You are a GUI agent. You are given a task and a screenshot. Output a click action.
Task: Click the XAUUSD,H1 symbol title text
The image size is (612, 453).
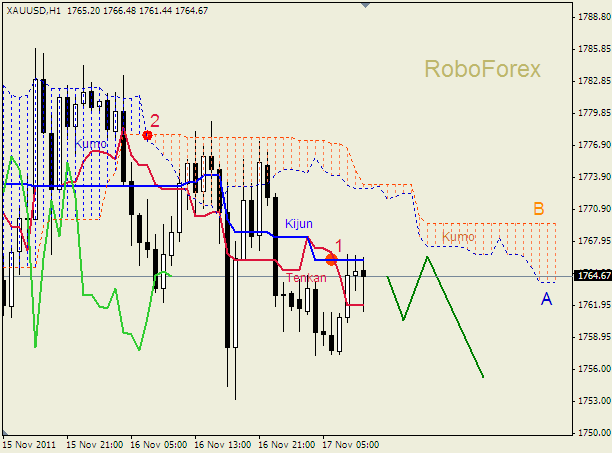(34, 11)
